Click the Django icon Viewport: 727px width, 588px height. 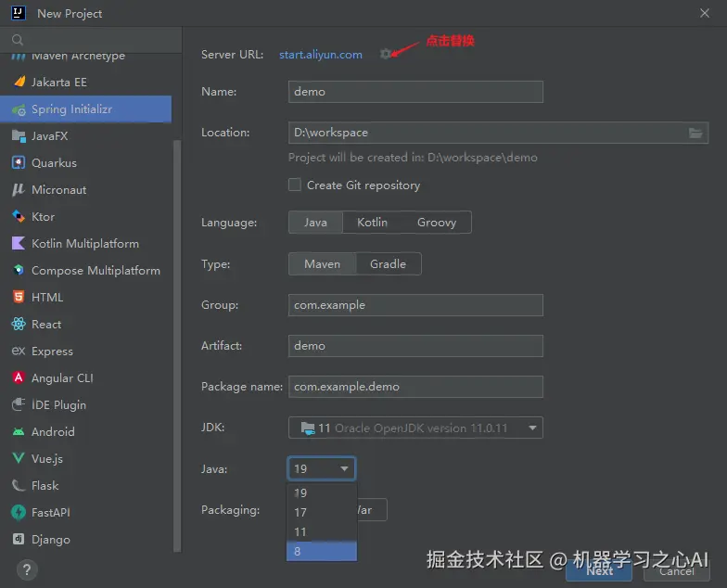point(19,539)
